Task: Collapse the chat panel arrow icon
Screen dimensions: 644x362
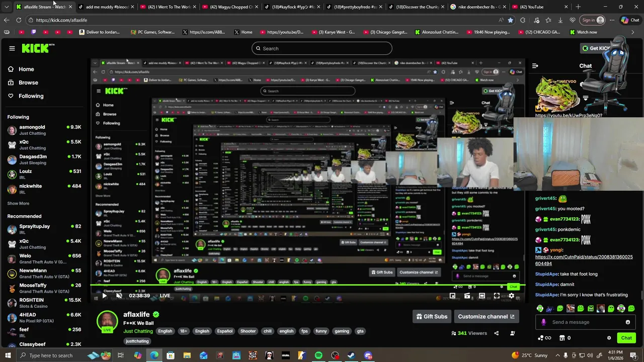Action: tap(535, 66)
